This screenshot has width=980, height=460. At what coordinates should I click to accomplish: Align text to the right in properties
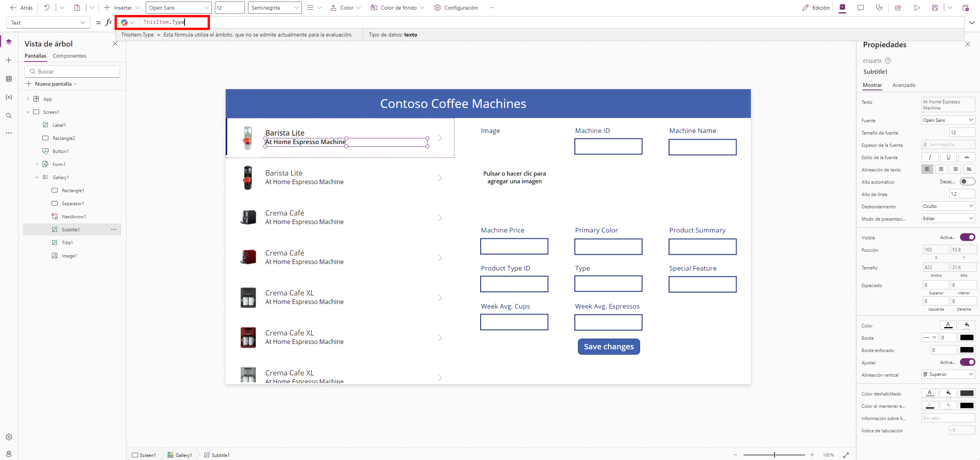[x=955, y=169]
